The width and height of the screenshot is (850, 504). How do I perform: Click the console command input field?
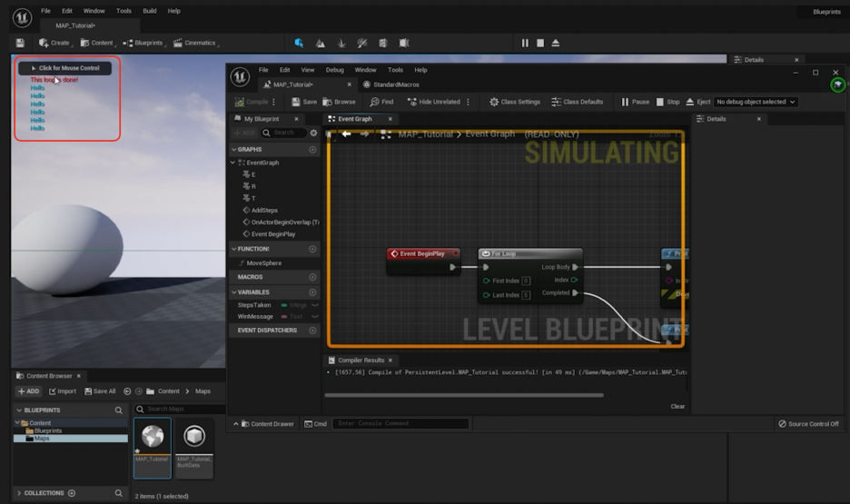pyautogui.click(x=400, y=424)
